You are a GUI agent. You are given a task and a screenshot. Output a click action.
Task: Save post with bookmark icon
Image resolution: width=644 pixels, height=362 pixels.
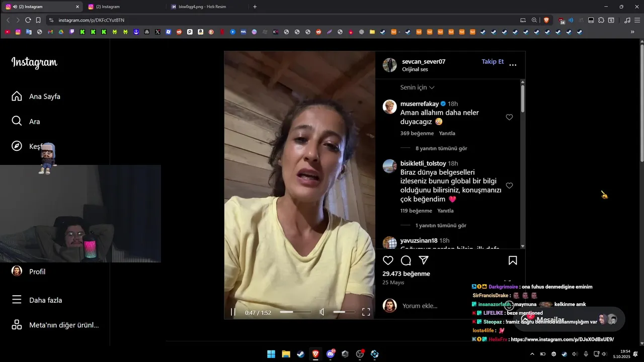[513, 260]
